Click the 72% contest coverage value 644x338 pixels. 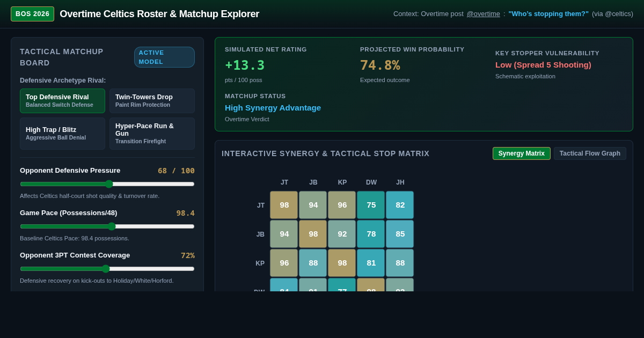pyautogui.click(x=188, y=255)
